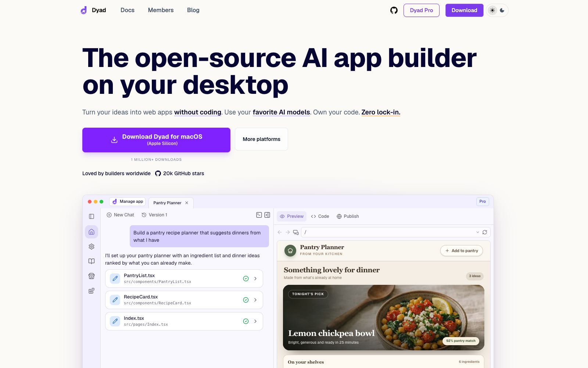
Task: Click the pencil icon for PantryList.tsx
Action: click(115, 279)
